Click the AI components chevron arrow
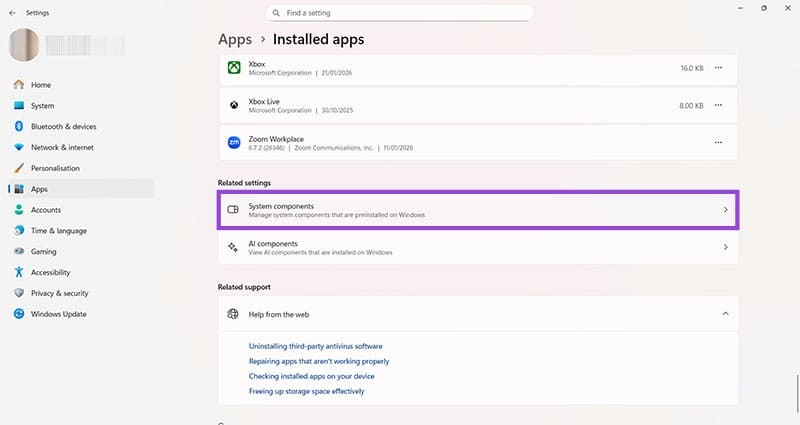The width and height of the screenshot is (800, 425). pyautogui.click(x=726, y=247)
